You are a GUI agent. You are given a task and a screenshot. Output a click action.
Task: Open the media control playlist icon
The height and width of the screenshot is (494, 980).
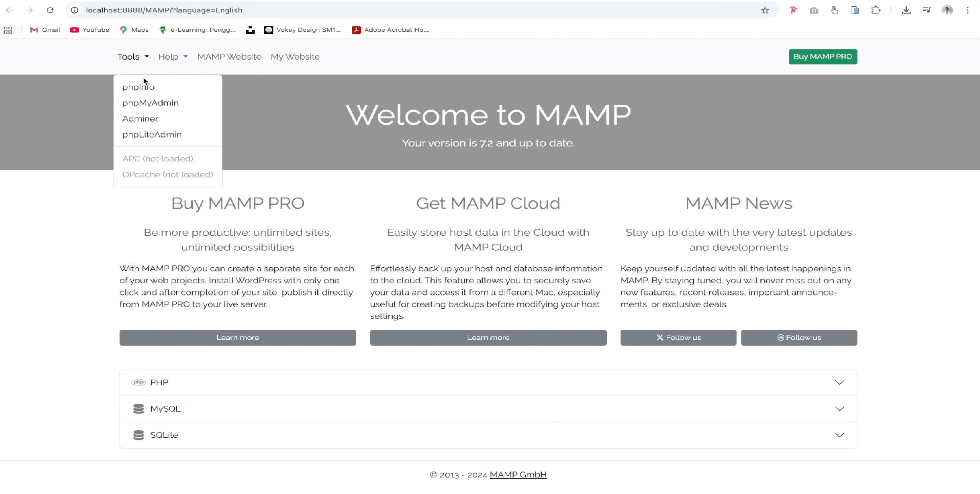pos(927,10)
